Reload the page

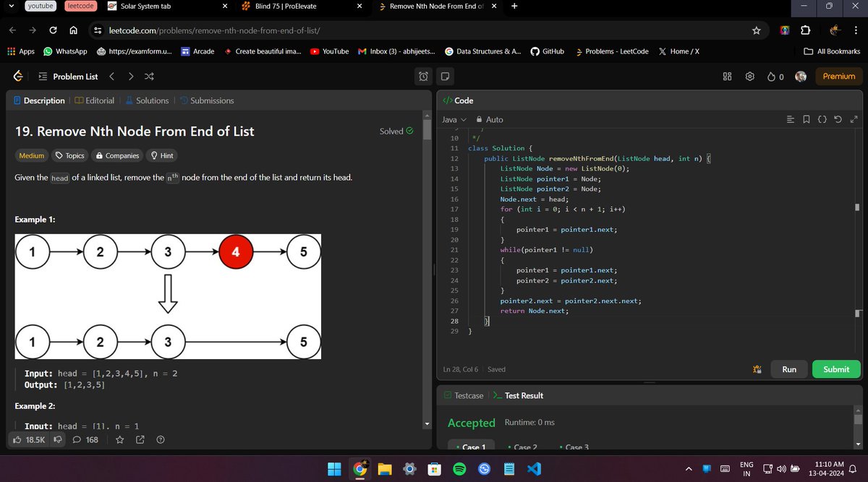coord(54,30)
